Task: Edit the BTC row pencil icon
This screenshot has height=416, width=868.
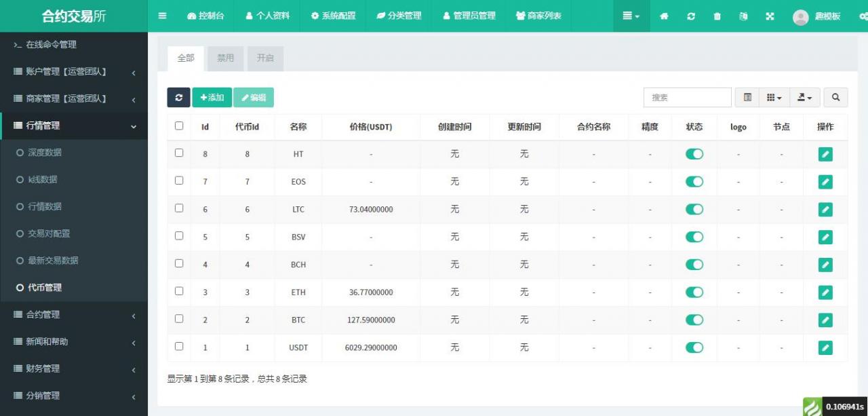Action: point(825,320)
